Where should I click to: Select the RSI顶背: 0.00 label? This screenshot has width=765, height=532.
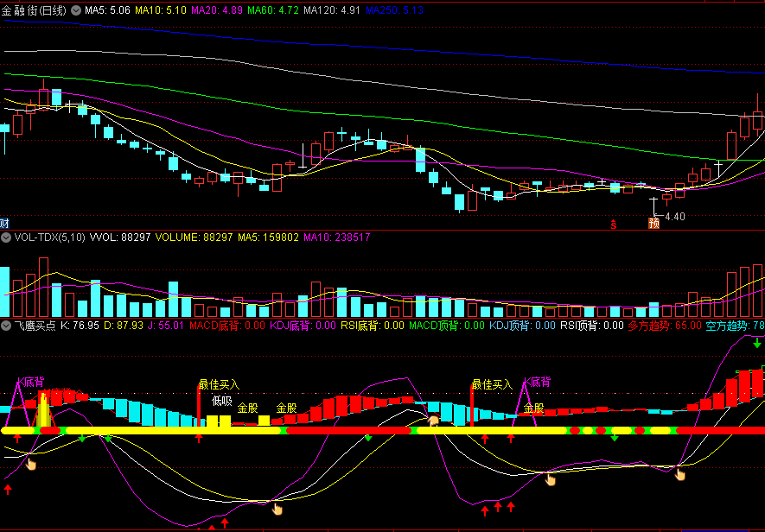click(592, 326)
